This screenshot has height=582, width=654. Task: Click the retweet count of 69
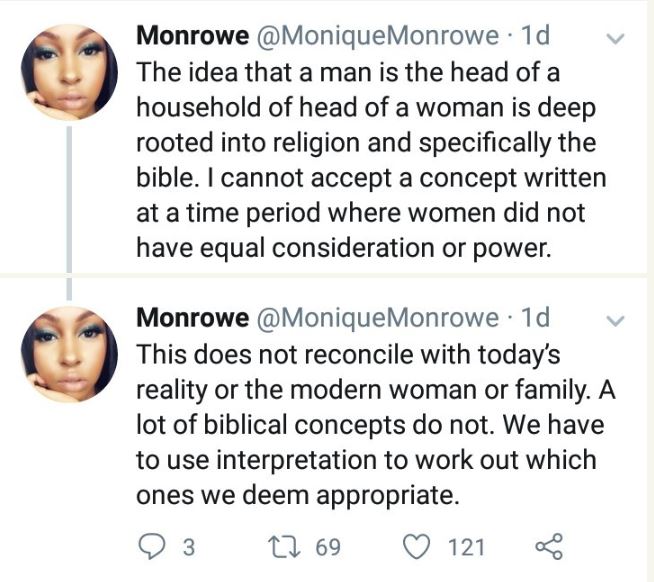[x=327, y=547]
